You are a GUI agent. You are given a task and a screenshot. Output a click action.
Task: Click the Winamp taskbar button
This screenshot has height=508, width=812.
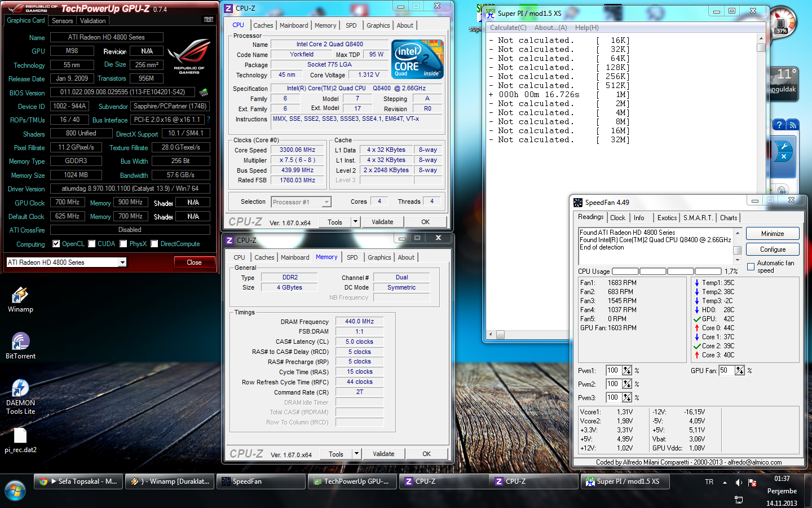tap(170, 481)
